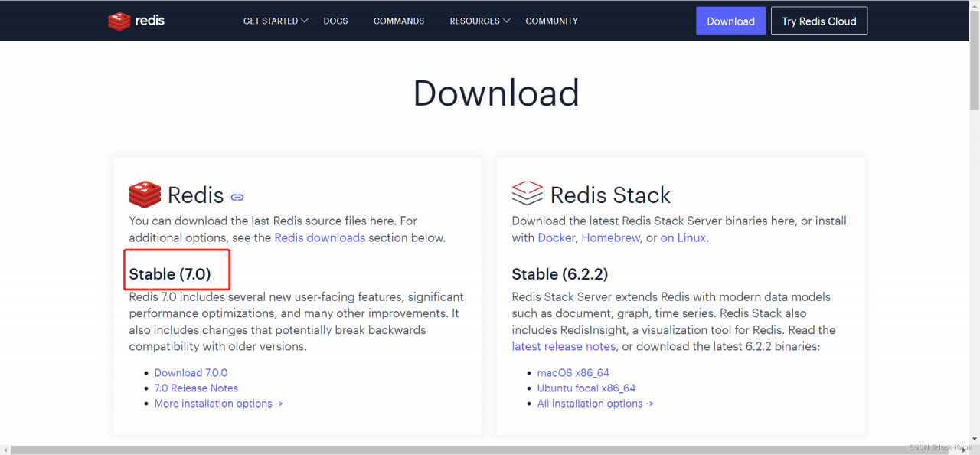Follow the Homebrew link

pos(610,237)
